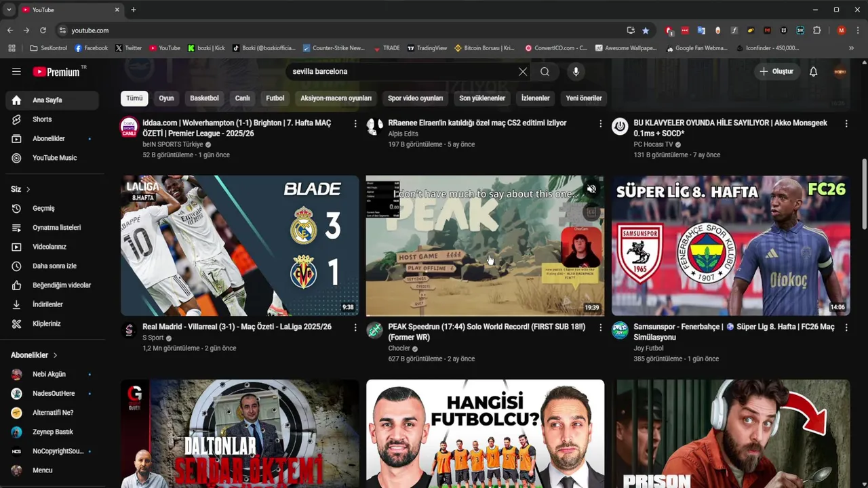This screenshot has height=488, width=868.
Task: Reload the page in Chrome
Action: 43,30
